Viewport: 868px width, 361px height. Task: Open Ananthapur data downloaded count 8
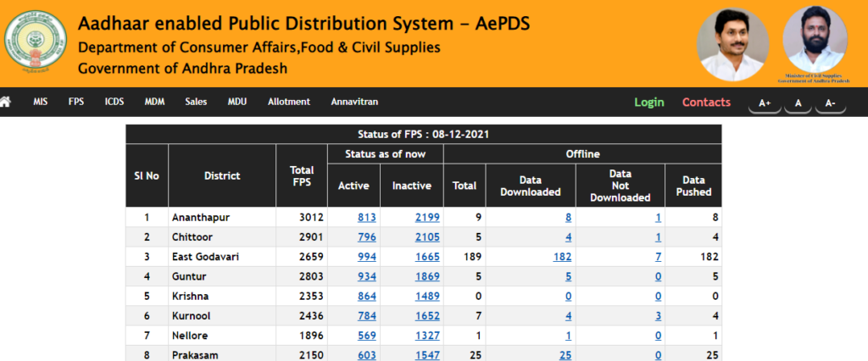click(x=569, y=218)
